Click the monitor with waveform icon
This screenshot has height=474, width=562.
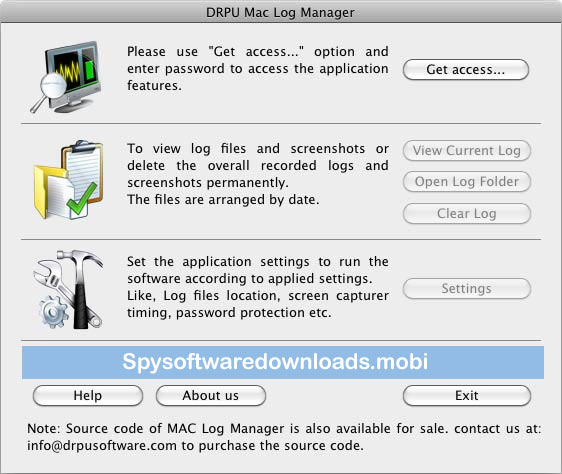point(68,76)
